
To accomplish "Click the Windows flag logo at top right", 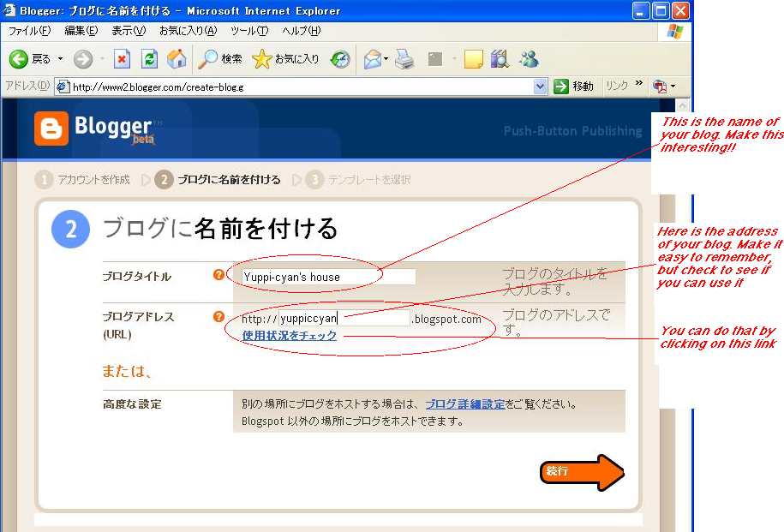I will coord(675,32).
